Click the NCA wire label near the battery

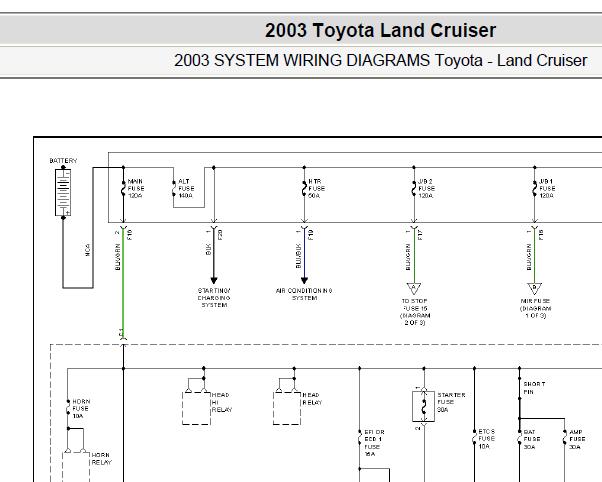point(87,250)
